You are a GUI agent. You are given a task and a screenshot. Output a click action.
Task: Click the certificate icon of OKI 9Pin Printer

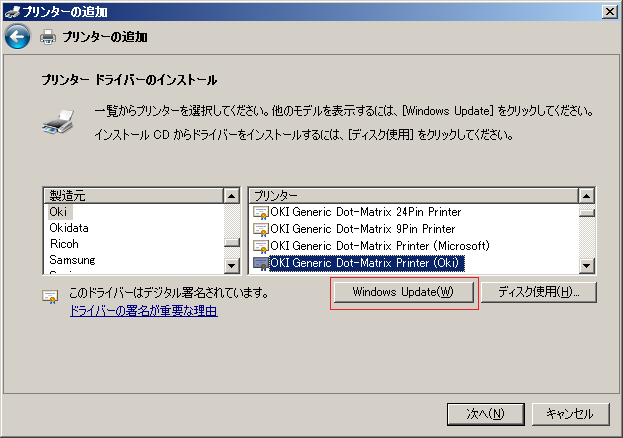pyautogui.click(x=261, y=229)
